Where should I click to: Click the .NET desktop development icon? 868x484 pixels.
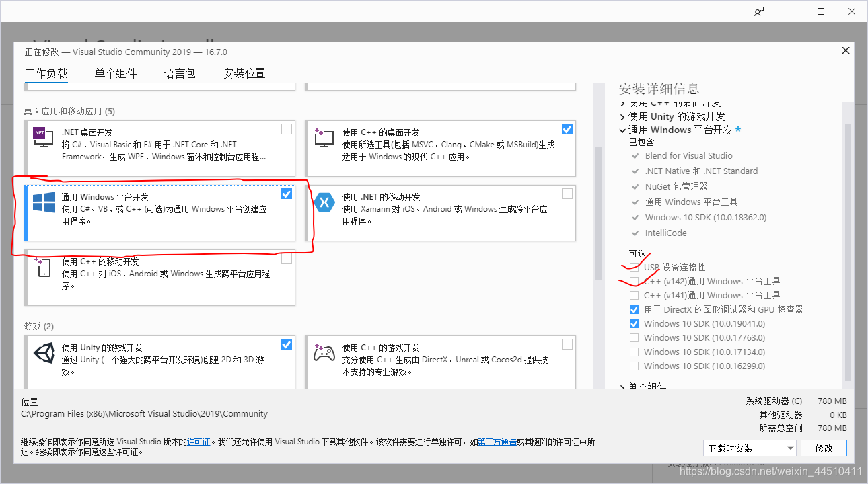coord(43,138)
